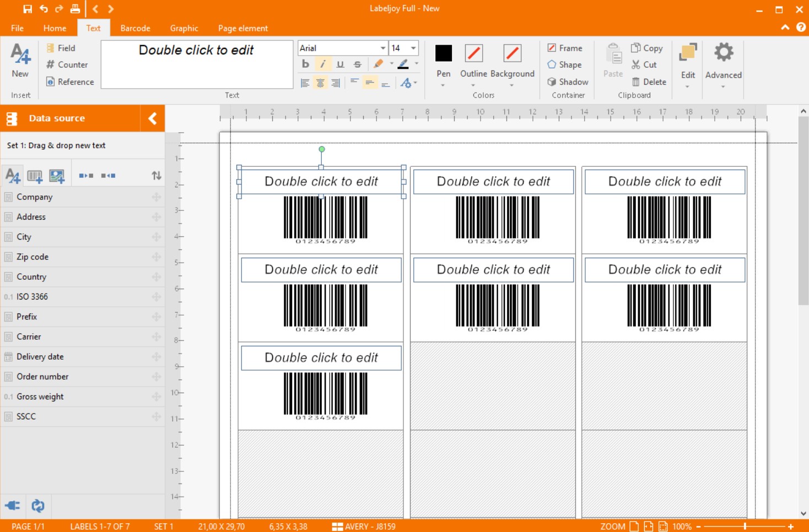Click the Background color swatch
Viewport: 809px width, 532px height.
[x=513, y=53]
